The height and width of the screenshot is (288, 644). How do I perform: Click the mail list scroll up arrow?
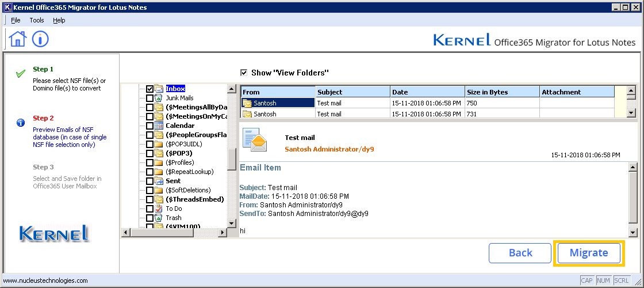tap(631, 90)
